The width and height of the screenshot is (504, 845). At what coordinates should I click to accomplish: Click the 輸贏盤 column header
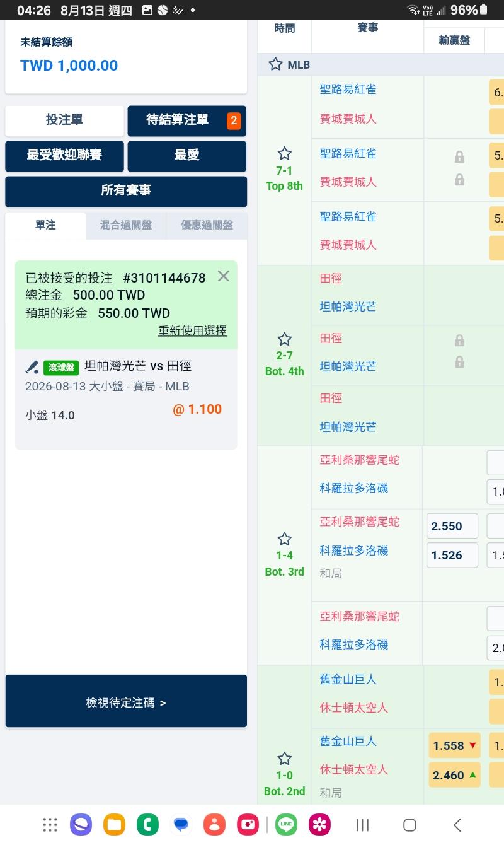tap(454, 40)
